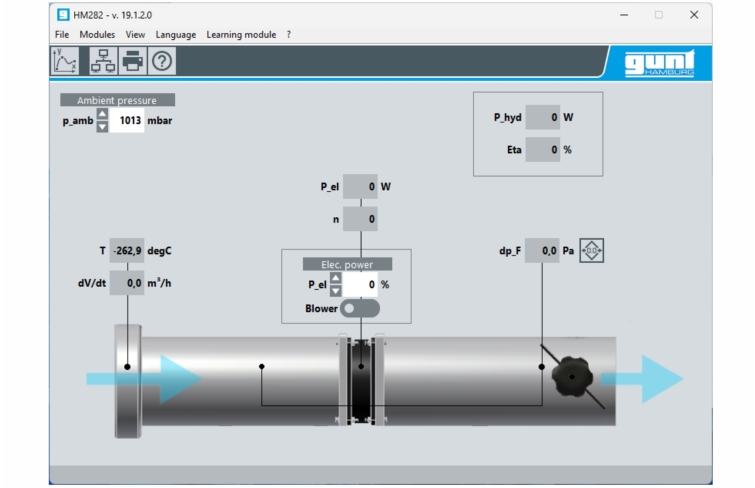Toggle the Blower switch on

click(360, 309)
